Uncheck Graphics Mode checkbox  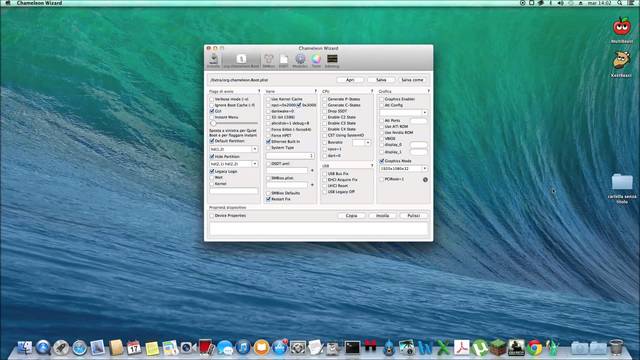[382, 161]
